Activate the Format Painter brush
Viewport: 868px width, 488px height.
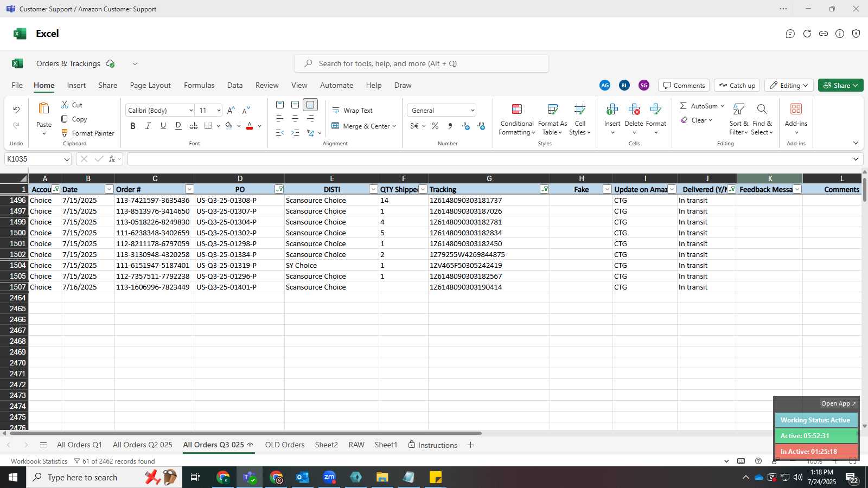pyautogui.click(x=65, y=133)
